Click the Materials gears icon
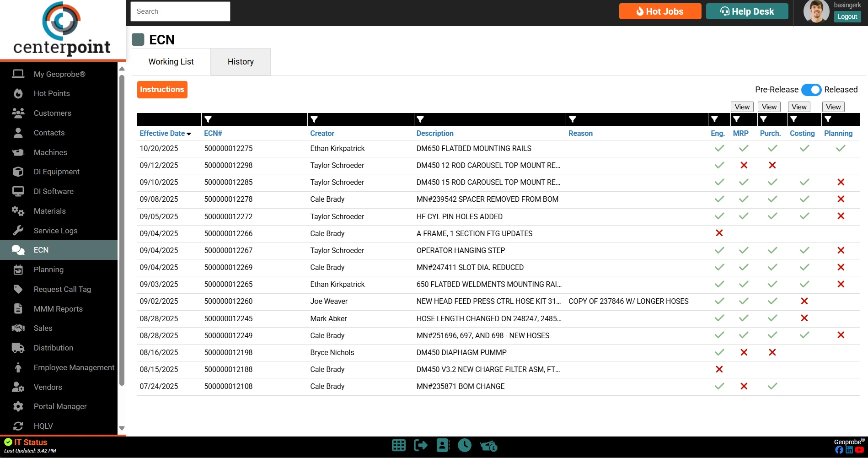 coord(18,211)
